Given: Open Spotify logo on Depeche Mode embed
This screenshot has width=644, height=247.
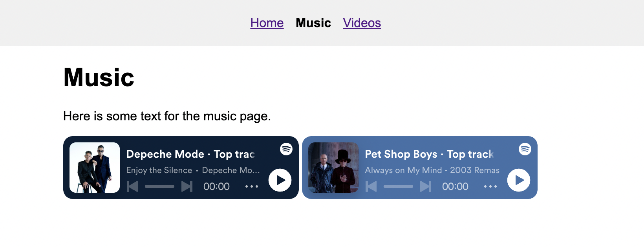Looking at the screenshot, I should pos(286,149).
